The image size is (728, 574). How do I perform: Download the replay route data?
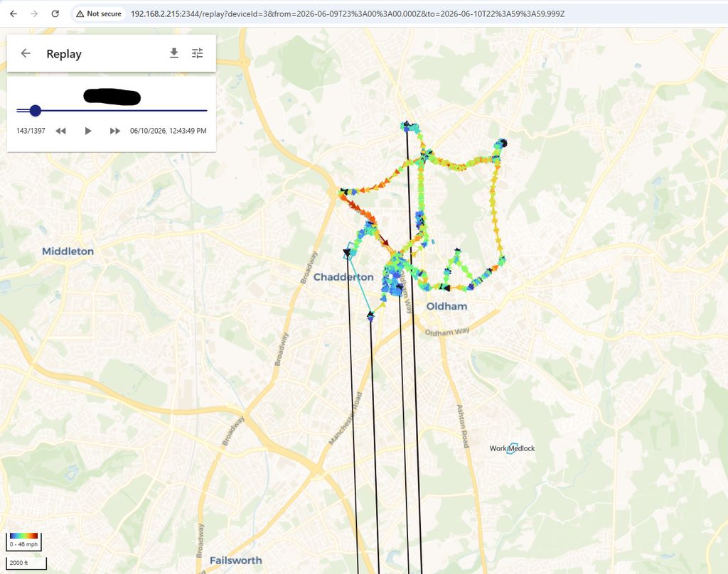tap(174, 53)
